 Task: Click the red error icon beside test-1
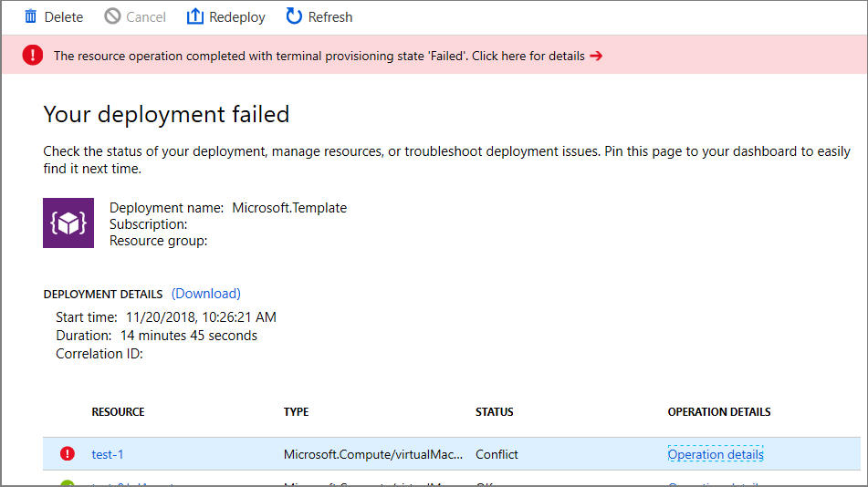(68, 454)
